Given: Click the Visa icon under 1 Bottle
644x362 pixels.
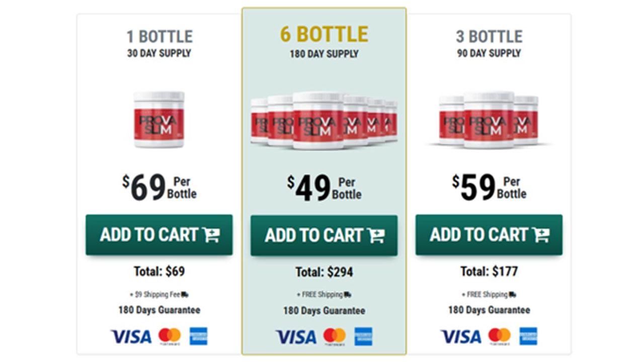Looking at the screenshot, I should (x=131, y=336).
